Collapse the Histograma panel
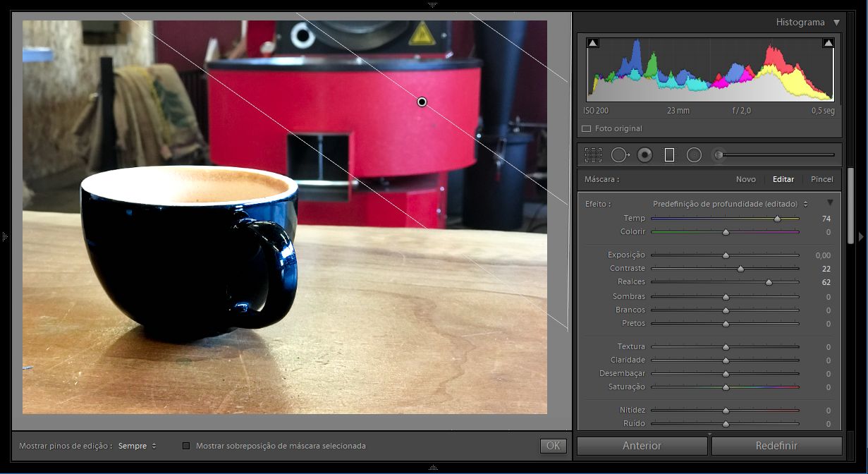Image resolution: width=868 pixels, height=474 pixels. (836, 23)
